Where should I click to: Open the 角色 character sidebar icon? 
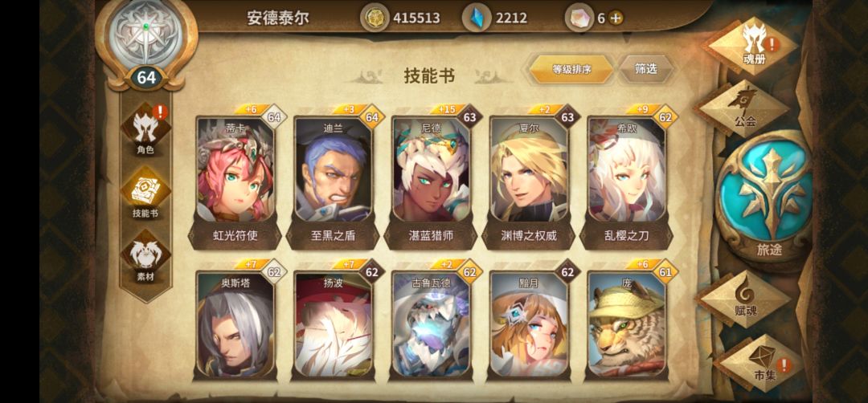click(x=145, y=130)
